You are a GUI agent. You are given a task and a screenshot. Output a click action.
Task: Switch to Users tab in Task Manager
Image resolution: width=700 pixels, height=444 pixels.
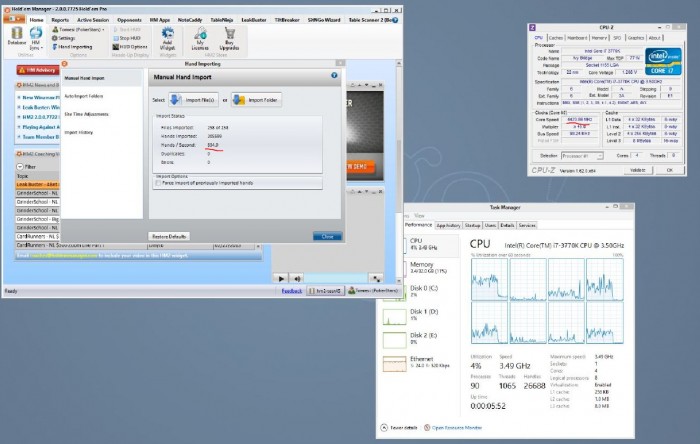(490, 225)
